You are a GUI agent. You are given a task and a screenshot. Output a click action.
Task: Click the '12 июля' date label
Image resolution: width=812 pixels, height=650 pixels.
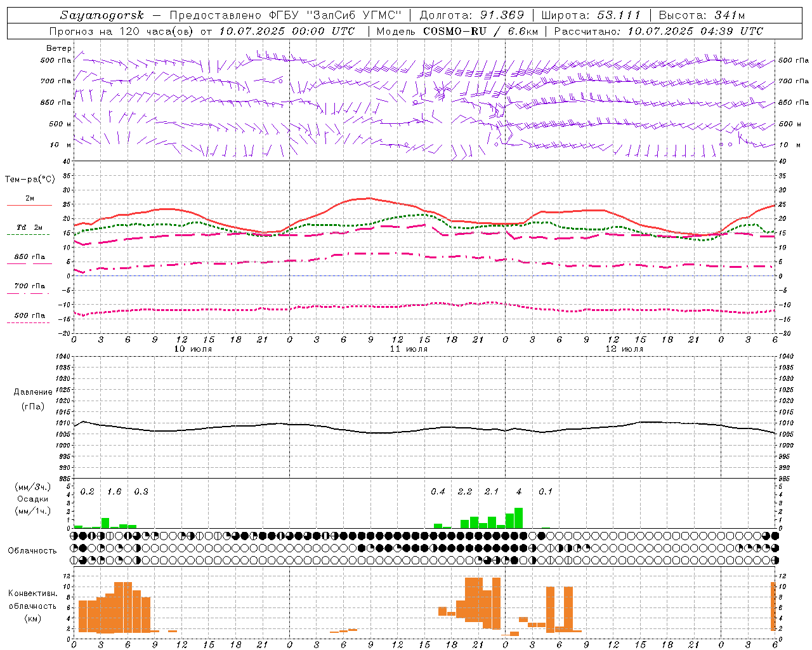click(x=624, y=349)
